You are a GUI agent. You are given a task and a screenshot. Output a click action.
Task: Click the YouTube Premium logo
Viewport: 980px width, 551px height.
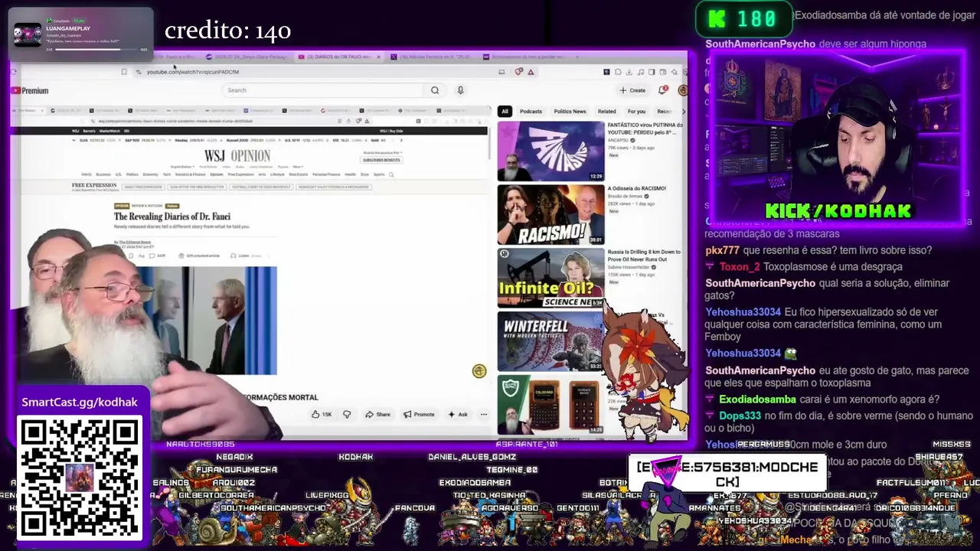click(x=30, y=90)
